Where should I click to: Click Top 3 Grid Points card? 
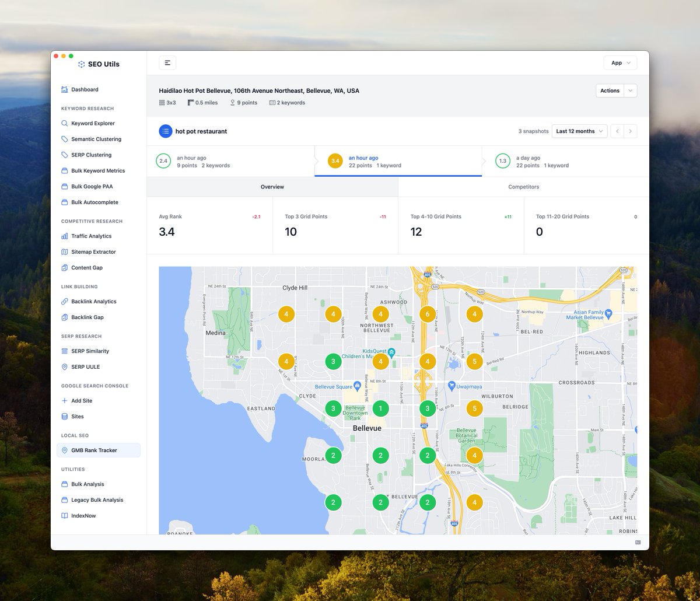point(335,225)
